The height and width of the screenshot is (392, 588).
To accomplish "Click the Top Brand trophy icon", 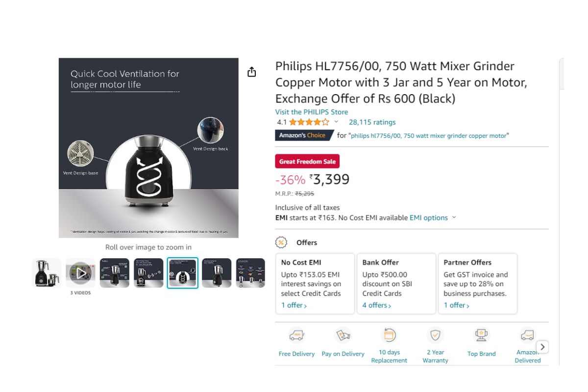I will point(481,336).
